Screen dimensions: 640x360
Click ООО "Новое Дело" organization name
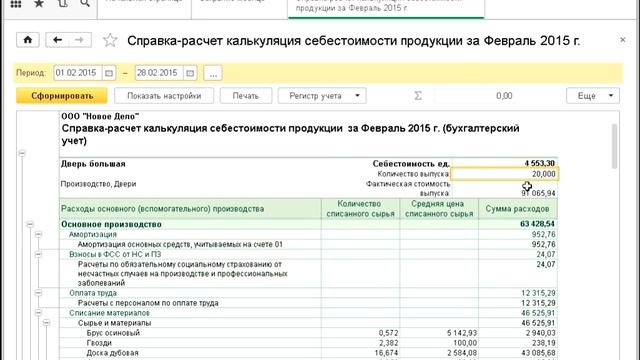pyautogui.click(x=100, y=116)
